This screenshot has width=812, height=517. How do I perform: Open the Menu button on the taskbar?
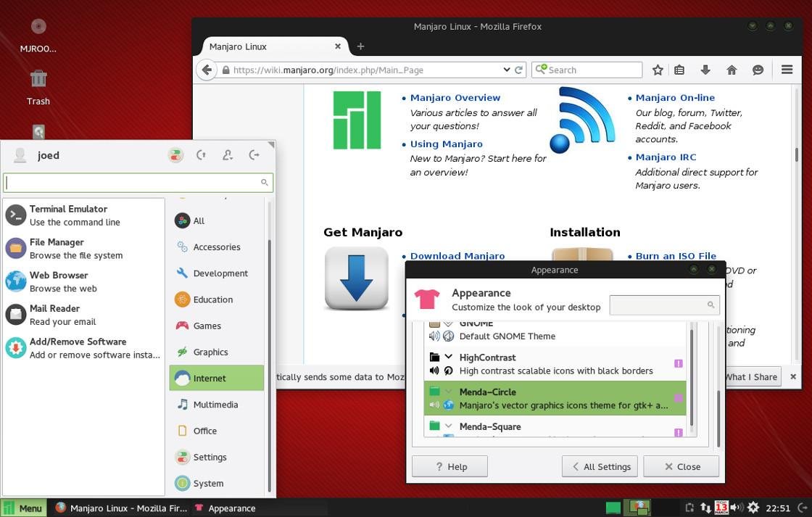[x=24, y=508]
